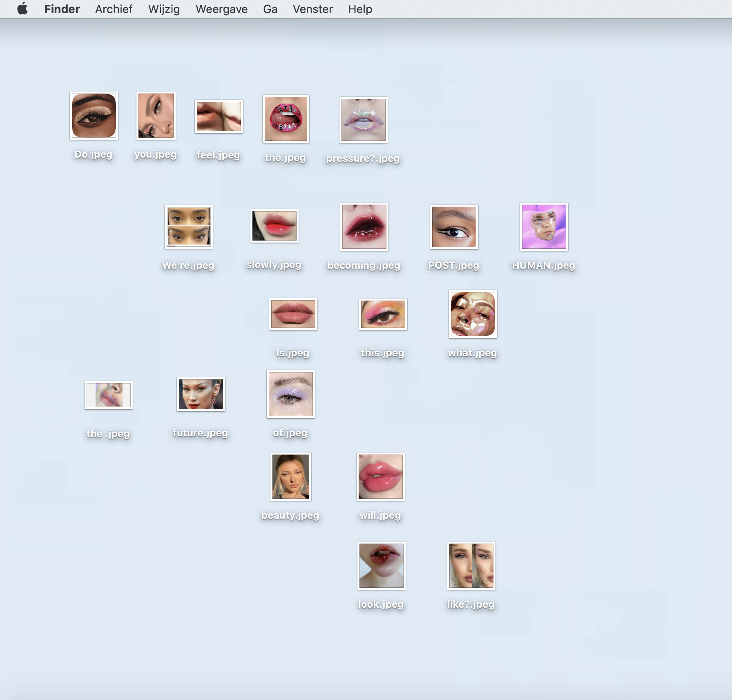
Task: Click the 'We're.jpeg' file name label
Action: click(x=188, y=265)
